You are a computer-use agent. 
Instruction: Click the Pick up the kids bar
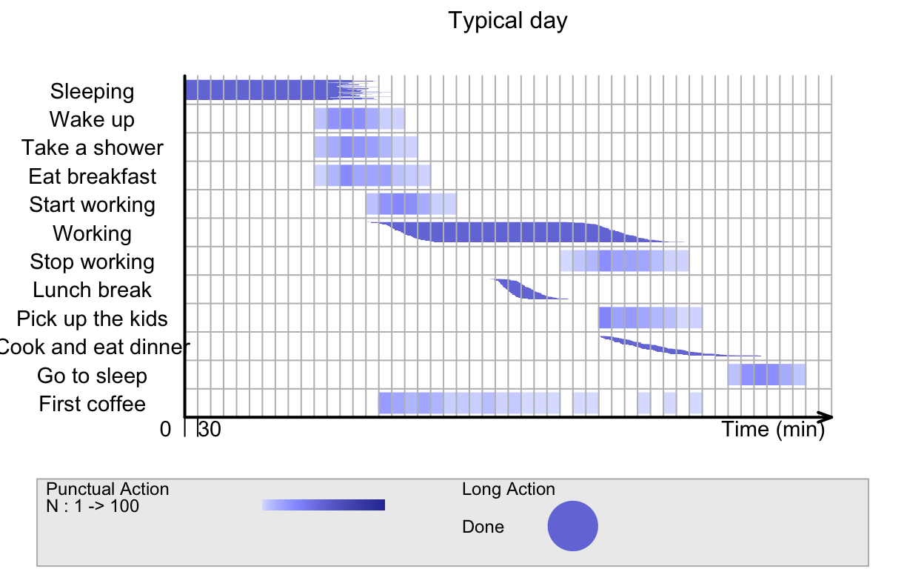pos(650,318)
